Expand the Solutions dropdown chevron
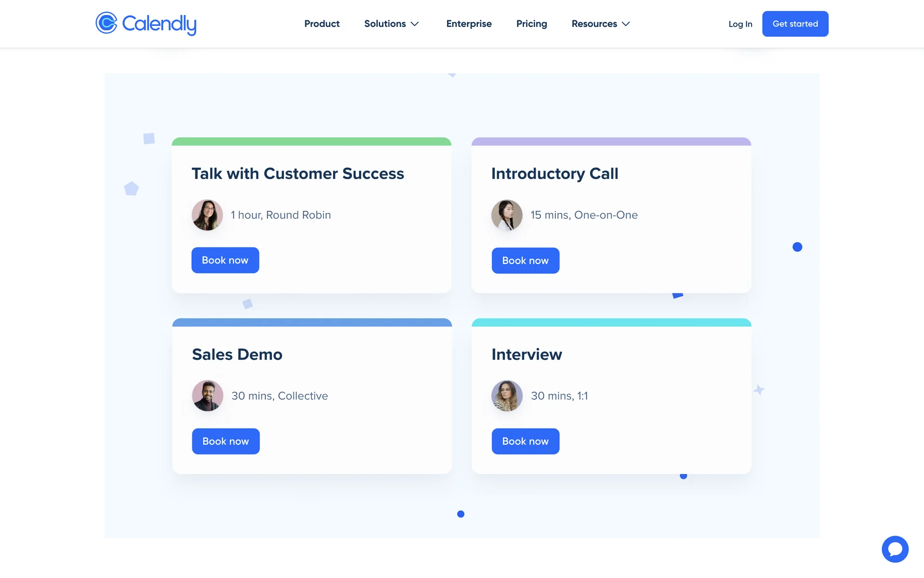This screenshot has height=578, width=924. coord(415,24)
